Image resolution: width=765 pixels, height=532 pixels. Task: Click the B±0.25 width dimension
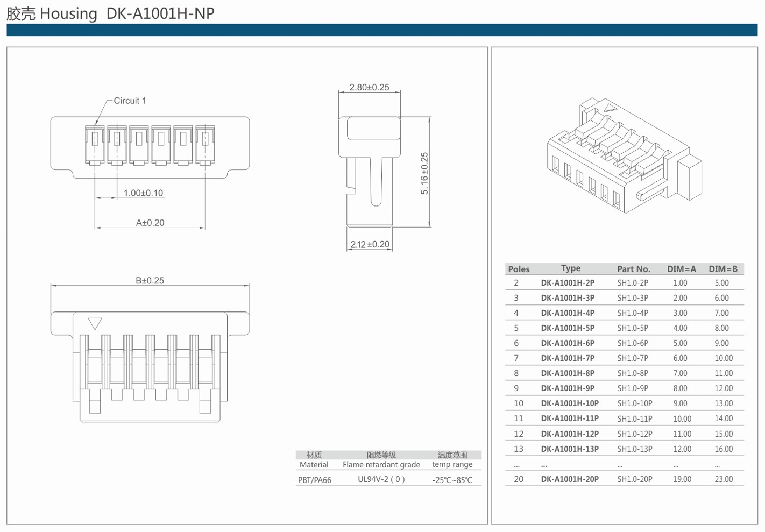click(x=150, y=280)
